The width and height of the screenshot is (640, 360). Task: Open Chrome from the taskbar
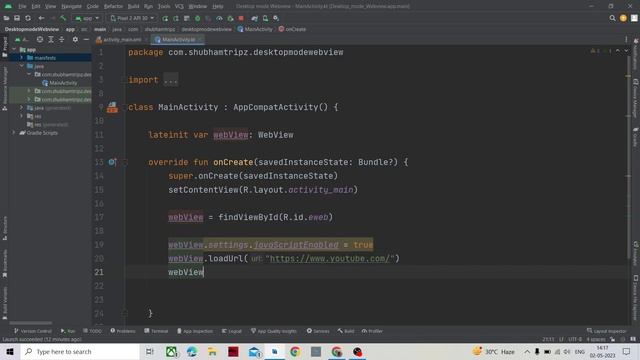[295, 351]
